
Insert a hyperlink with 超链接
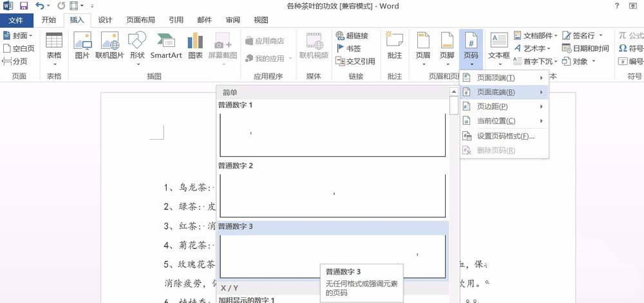(x=352, y=35)
